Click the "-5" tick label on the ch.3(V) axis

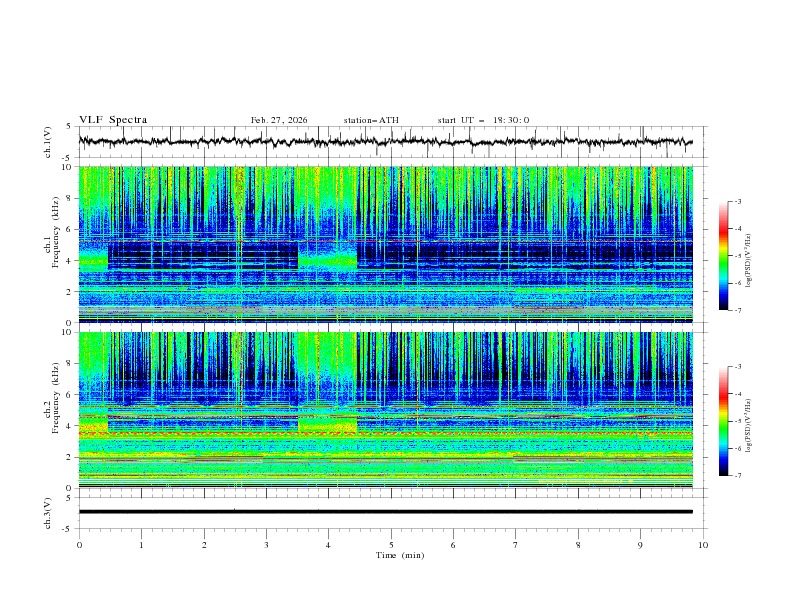68,529
